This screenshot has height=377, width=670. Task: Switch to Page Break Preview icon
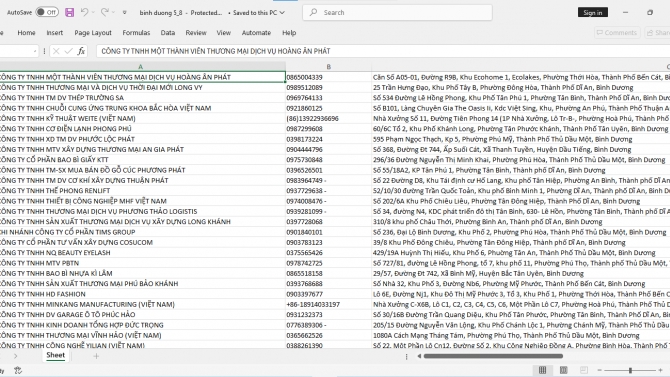(584, 370)
